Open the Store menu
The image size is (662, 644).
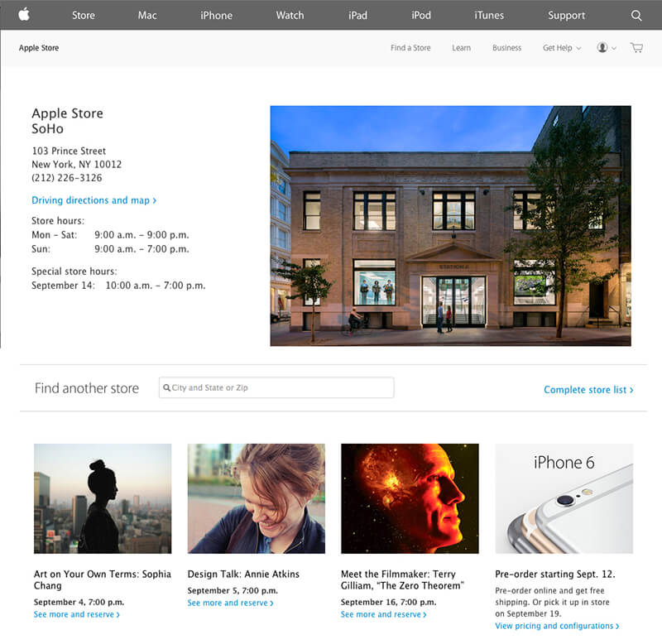(84, 15)
